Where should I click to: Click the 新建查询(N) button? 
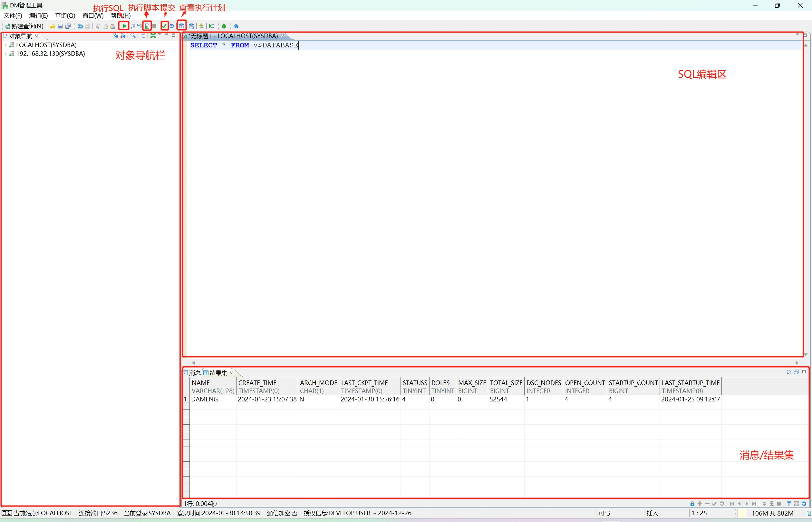24,26
